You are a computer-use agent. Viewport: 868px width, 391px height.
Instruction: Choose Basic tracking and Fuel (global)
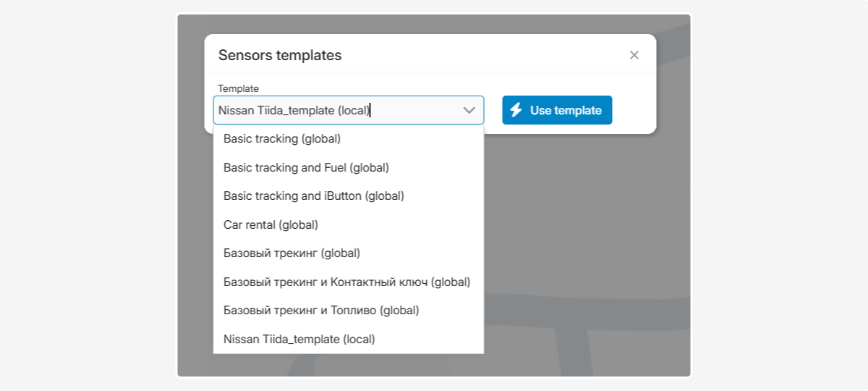[306, 167]
